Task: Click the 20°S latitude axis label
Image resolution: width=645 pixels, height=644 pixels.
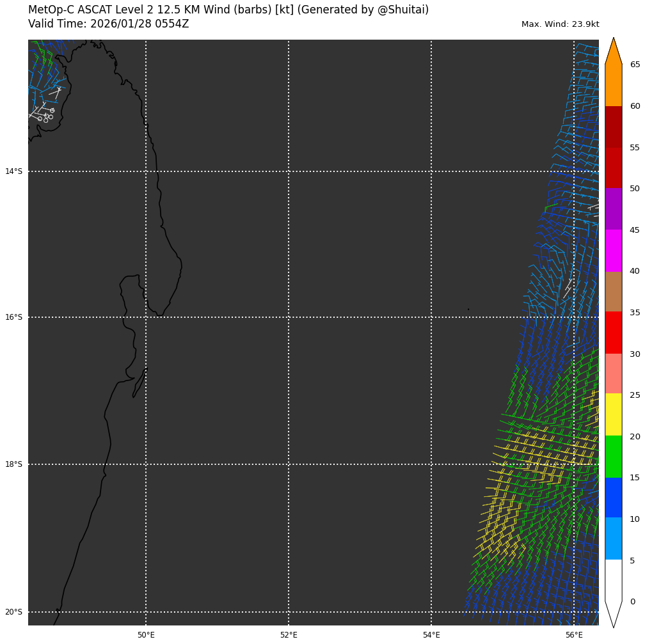Action: tap(13, 612)
